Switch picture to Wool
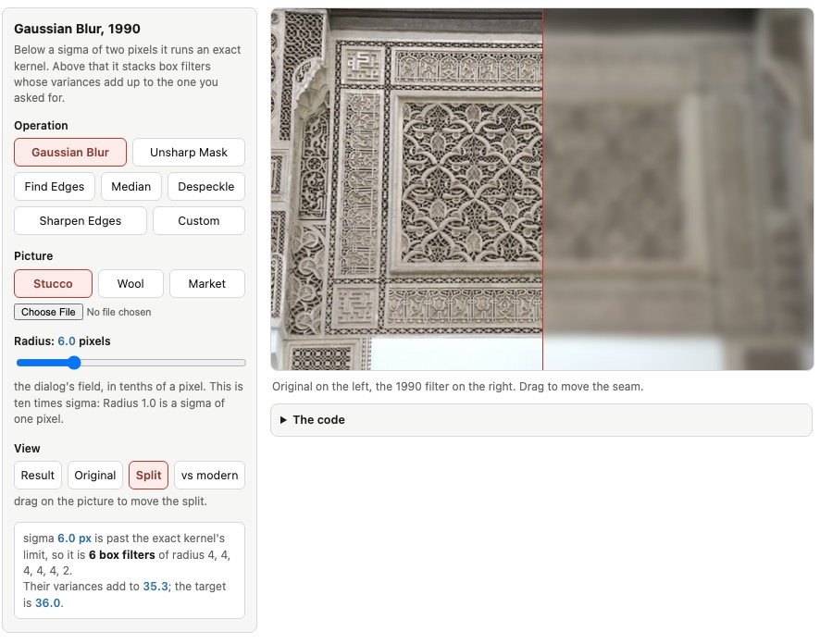 click(x=130, y=283)
